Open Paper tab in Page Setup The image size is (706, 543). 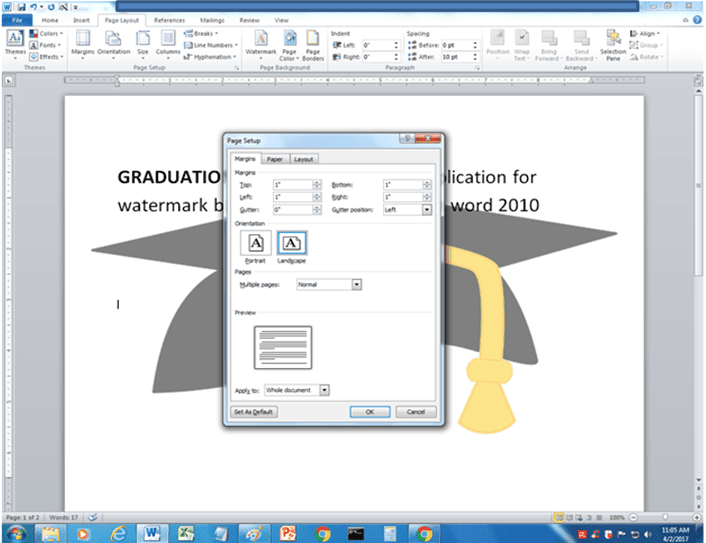[275, 159]
